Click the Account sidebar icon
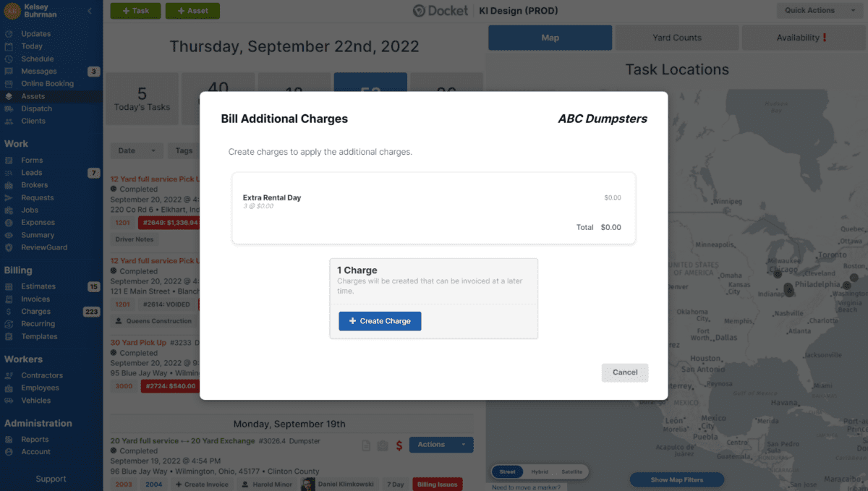 pyautogui.click(x=9, y=452)
